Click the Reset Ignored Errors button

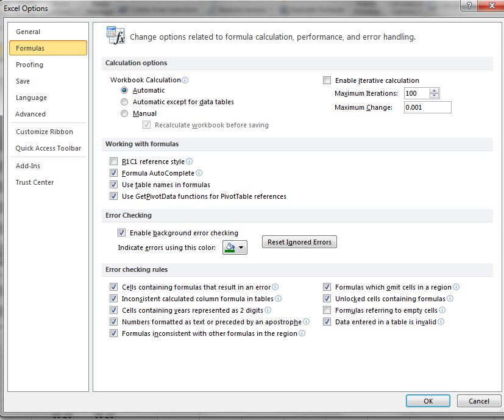coord(299,241)
